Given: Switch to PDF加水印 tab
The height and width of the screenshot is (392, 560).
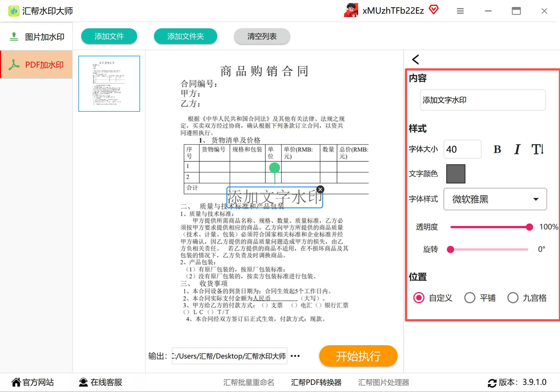Looking at the screenshot, I should 36,65.
